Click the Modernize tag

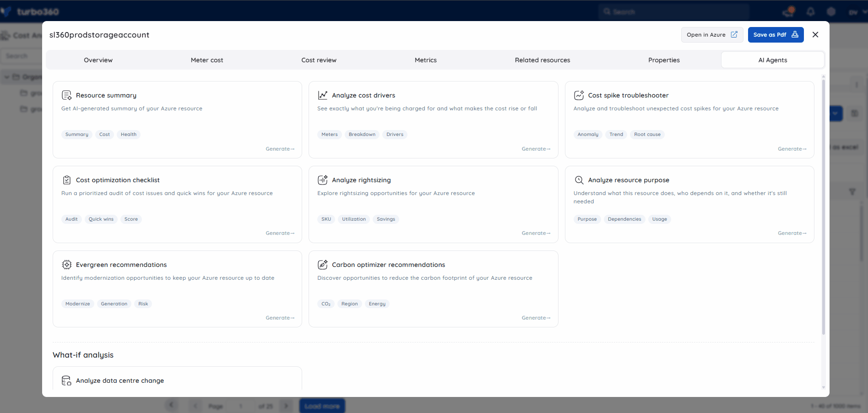tap(78, 304)
